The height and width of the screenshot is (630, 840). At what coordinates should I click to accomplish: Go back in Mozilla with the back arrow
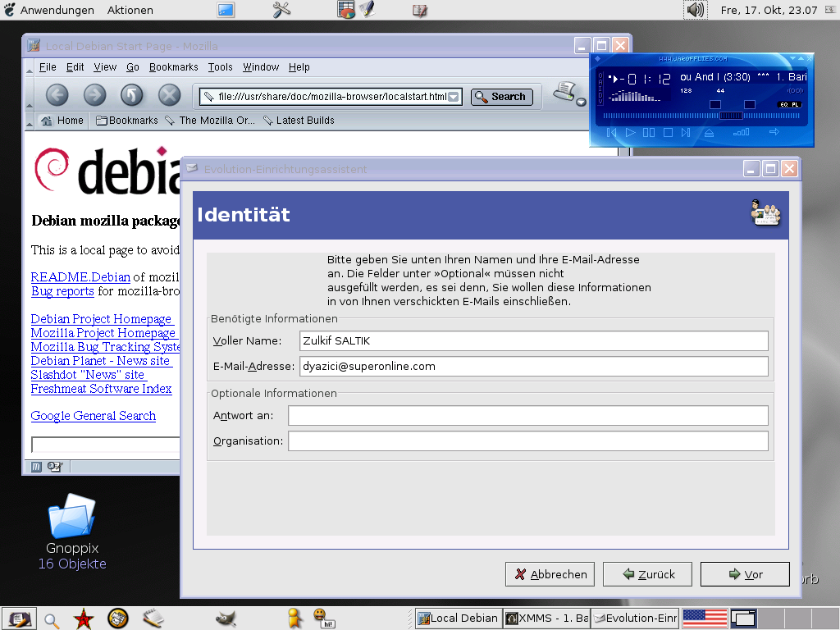coord(57,95)
